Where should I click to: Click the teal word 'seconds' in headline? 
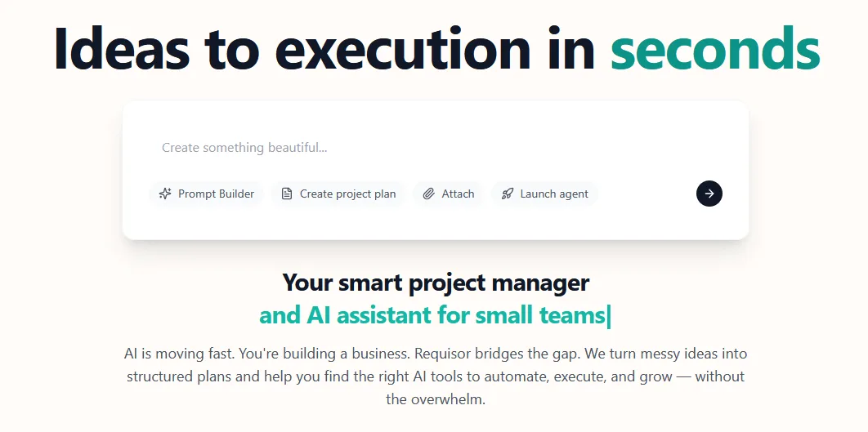pyautogui.click(x=715, y=48)
